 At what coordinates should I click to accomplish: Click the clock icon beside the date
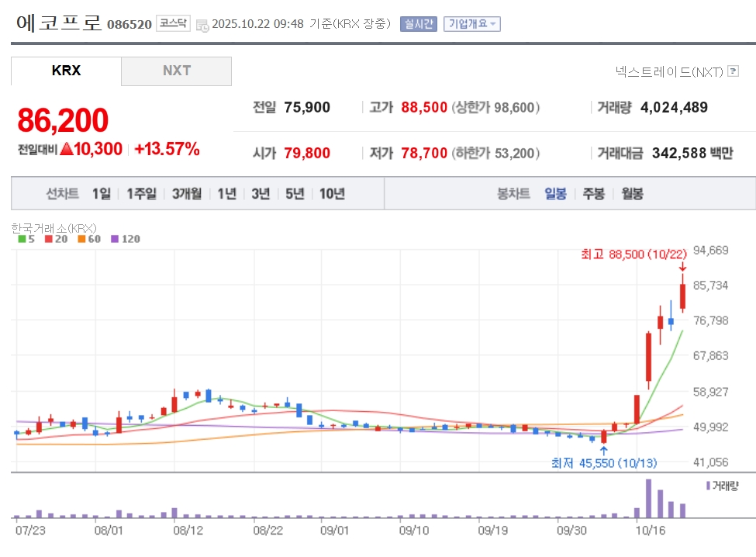click(x=202, y=25)
